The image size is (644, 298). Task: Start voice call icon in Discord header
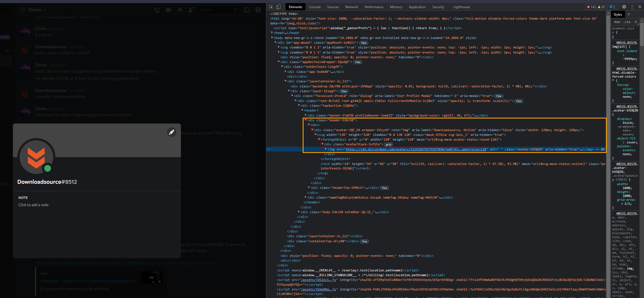click(157, 10)
